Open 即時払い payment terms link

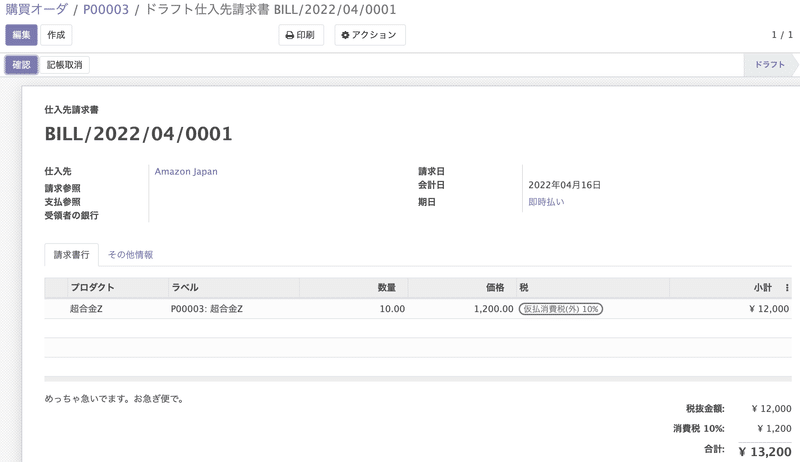coord(546,202)
